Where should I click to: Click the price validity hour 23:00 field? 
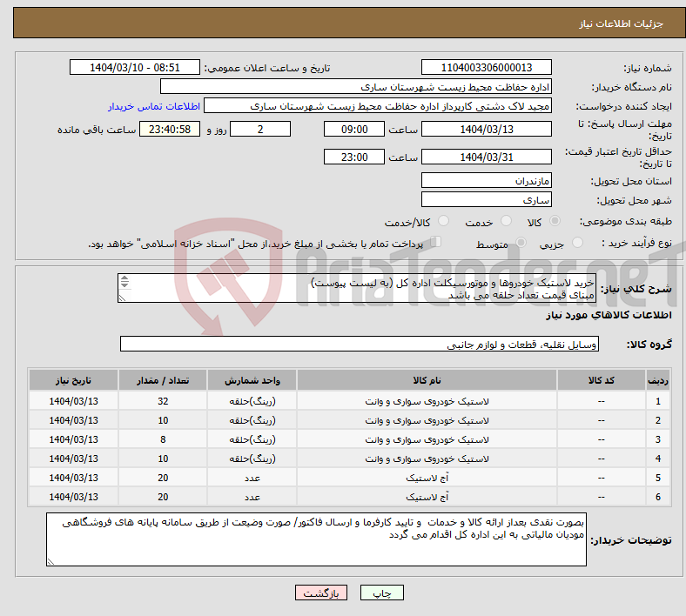[354, 157]
